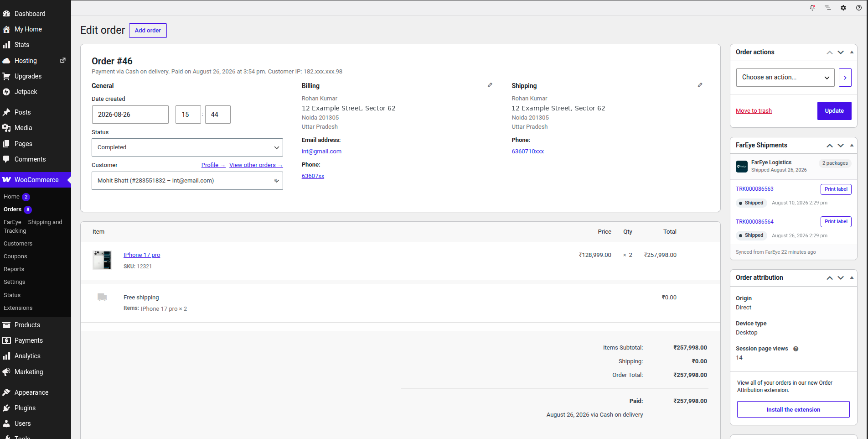The width and height of the screenshot is (868, 439).
Task: Open the iPhone 17 pro product thumbnail
Action: click(102, 260)
